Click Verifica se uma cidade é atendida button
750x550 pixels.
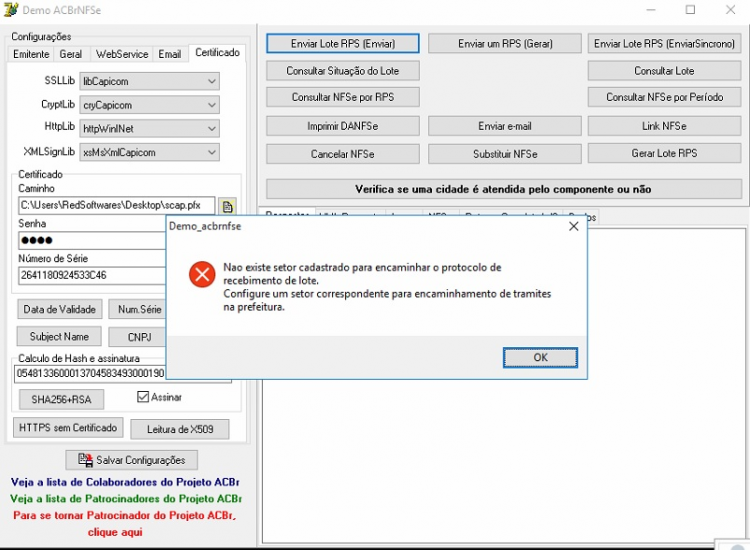point(504,189)
